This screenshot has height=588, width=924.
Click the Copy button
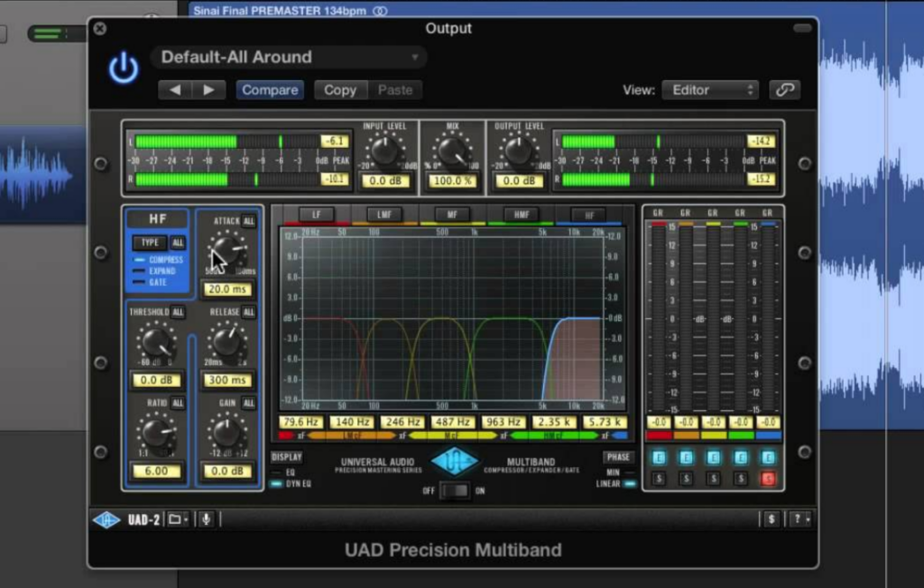340,90
